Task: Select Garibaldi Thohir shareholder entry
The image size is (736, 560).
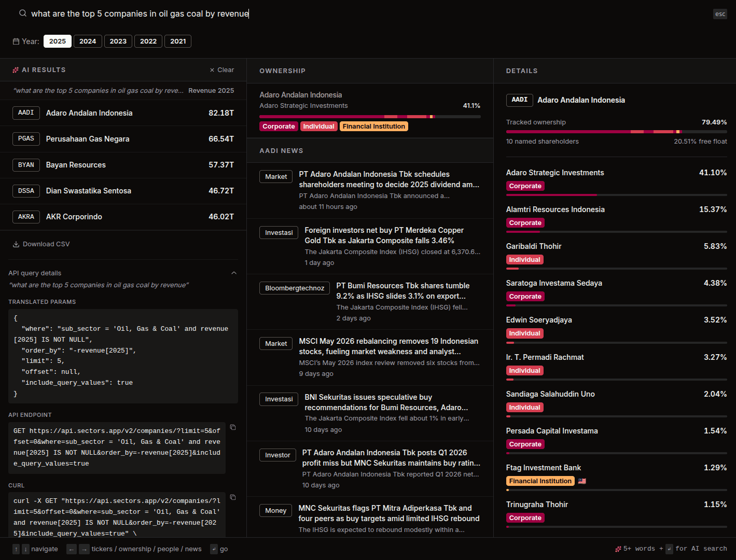Action: coord(616,254)
